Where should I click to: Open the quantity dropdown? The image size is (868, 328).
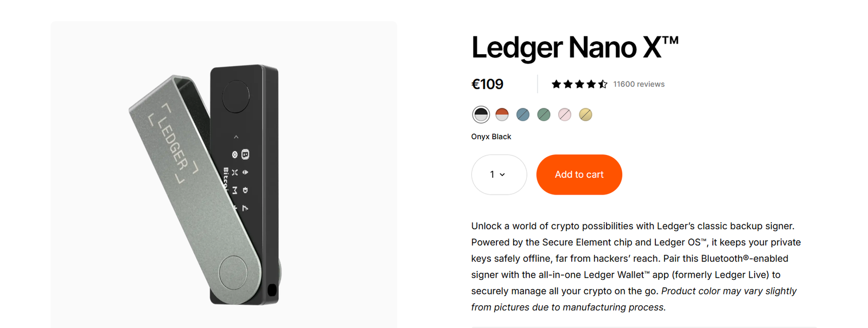click(x=499, y=175)
